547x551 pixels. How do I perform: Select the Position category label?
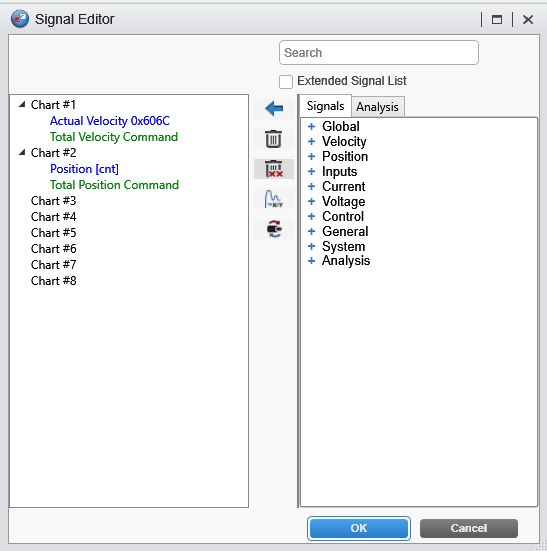pyautogui.click(x=345, y=157)
